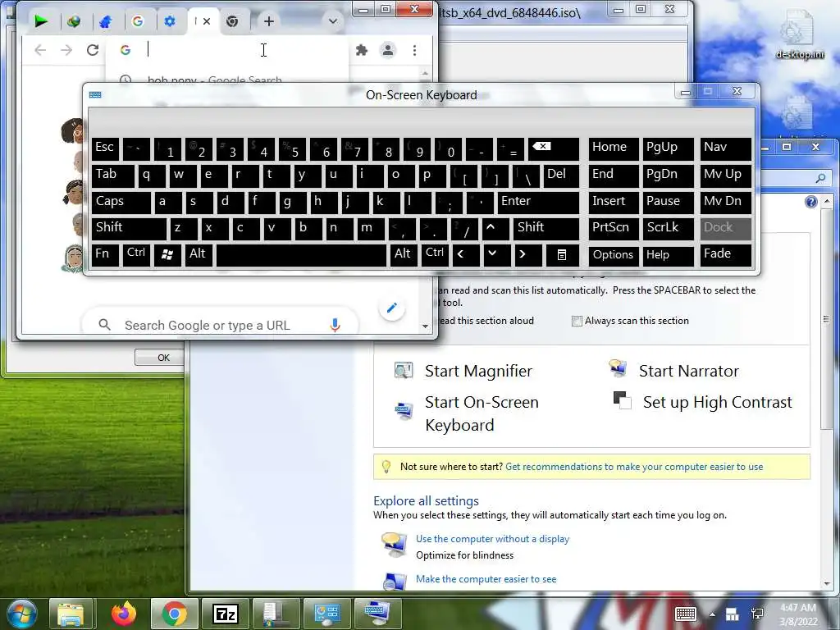This screenshot has width=840, height=630.
Task: Toggle left Ctrl key on On-Screen Keyboard
Action: click(x=136, y=255)
